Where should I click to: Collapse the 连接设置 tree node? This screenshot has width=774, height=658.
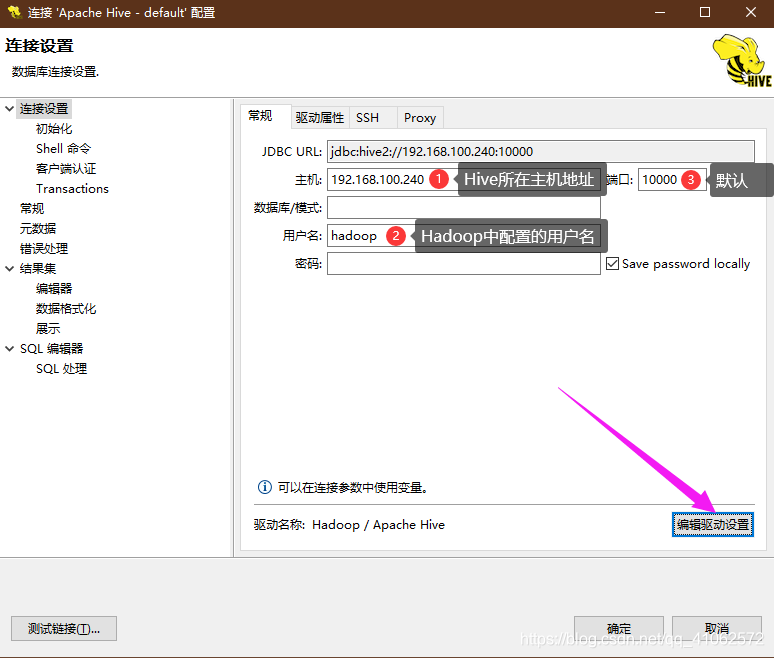coord(9,109)
